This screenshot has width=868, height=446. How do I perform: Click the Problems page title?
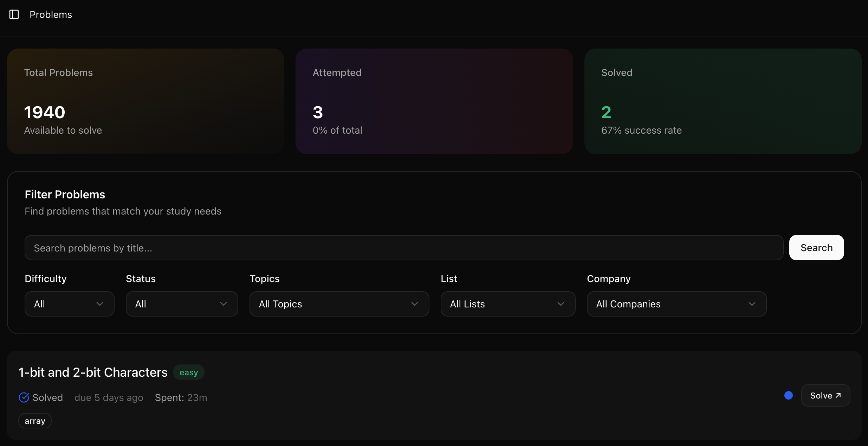point(51,14)
